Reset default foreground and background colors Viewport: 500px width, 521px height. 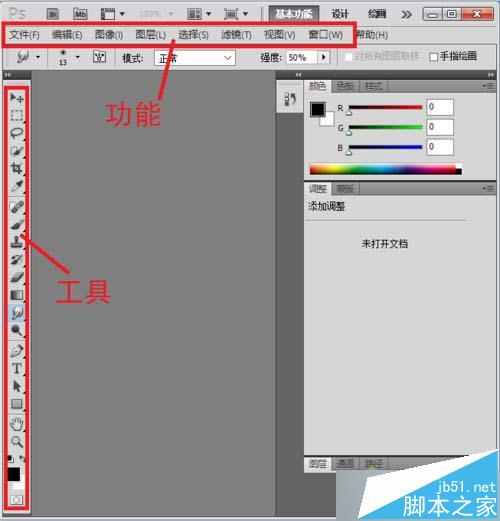(11, 459)
